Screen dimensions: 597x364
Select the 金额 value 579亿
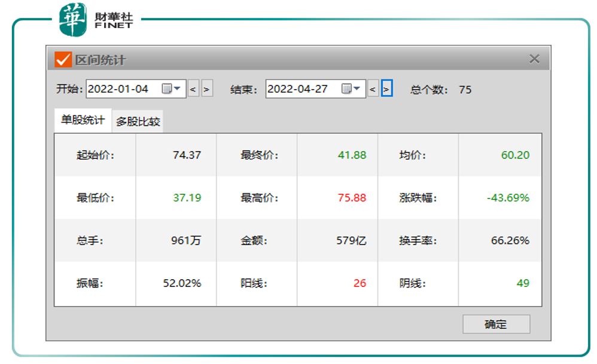coord(351,240)
